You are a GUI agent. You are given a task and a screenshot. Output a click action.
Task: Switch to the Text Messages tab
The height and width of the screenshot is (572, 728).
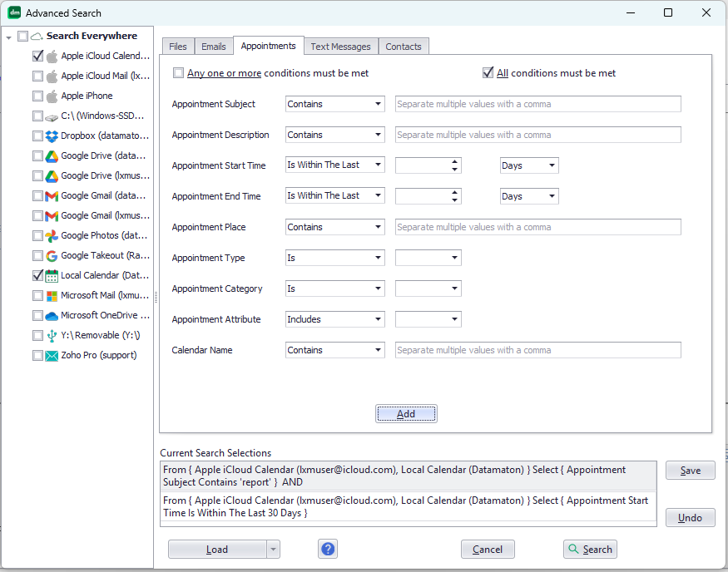pyautogui.click(x=340, y=47)
